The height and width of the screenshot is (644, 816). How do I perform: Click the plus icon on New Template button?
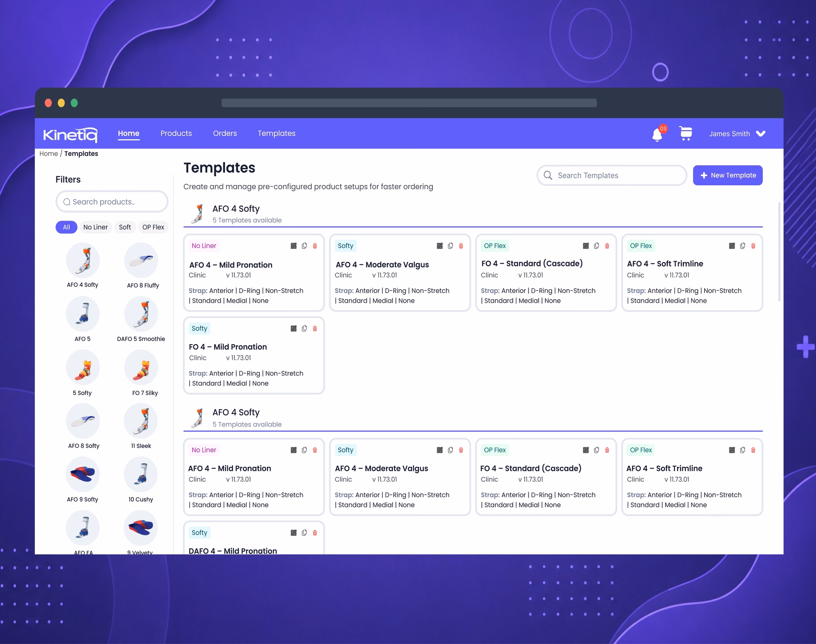pos(704,175)
